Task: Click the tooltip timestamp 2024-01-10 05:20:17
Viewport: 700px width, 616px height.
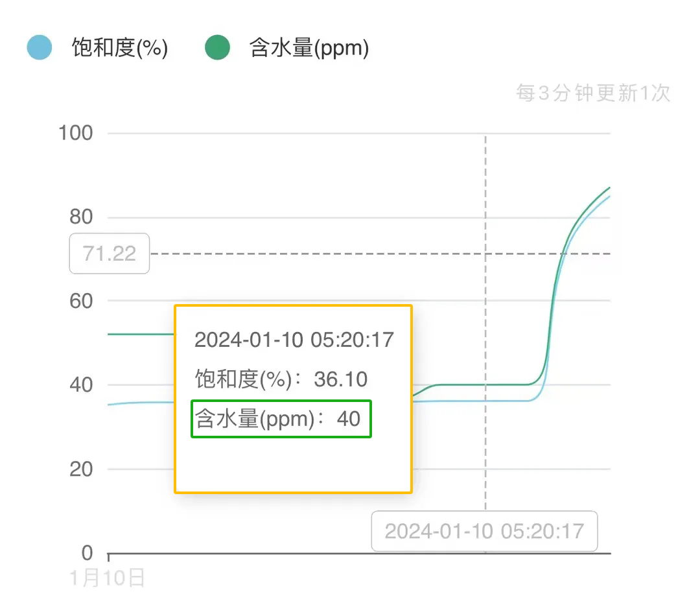Action: pyautogui.click(x=294, y=339)
